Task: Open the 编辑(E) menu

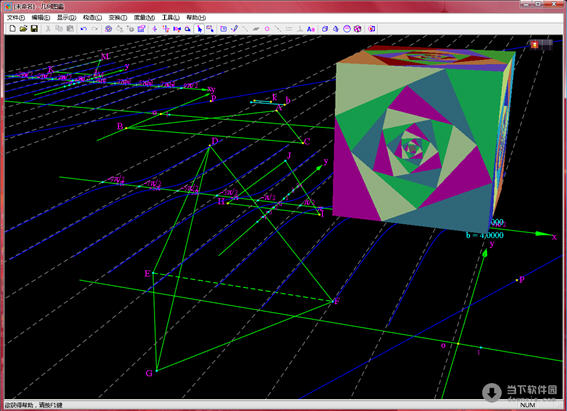Action: point(41,17)
